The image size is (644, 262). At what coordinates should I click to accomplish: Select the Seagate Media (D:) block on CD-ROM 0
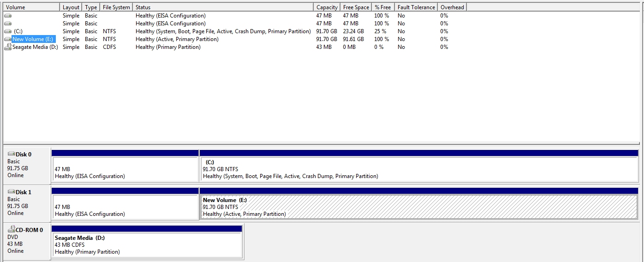pos(147,242)
